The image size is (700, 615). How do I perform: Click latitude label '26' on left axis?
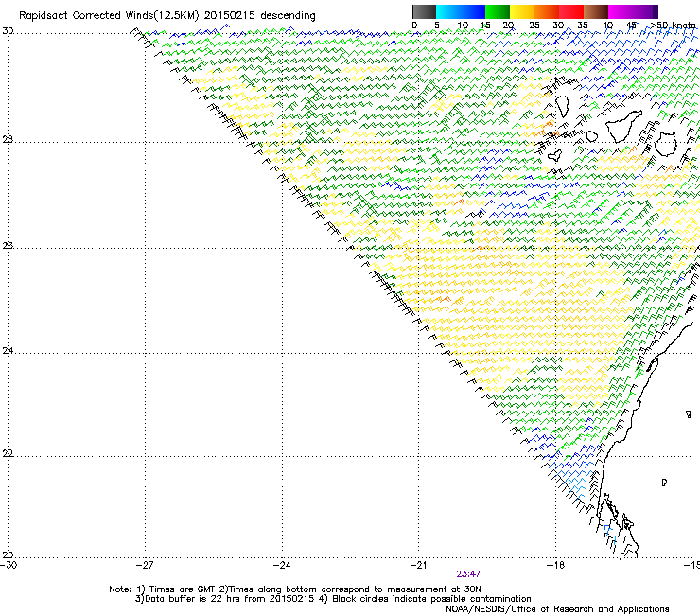coord(8,246)
